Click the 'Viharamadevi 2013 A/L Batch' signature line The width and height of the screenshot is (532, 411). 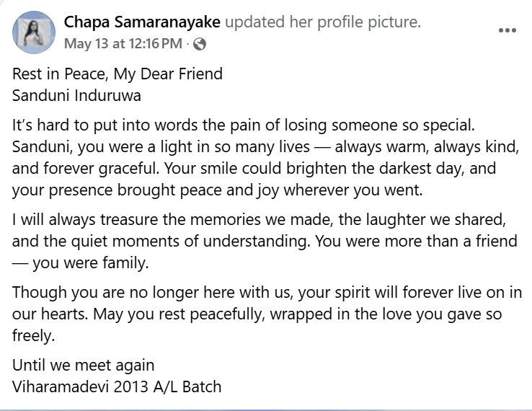(117, 387)
